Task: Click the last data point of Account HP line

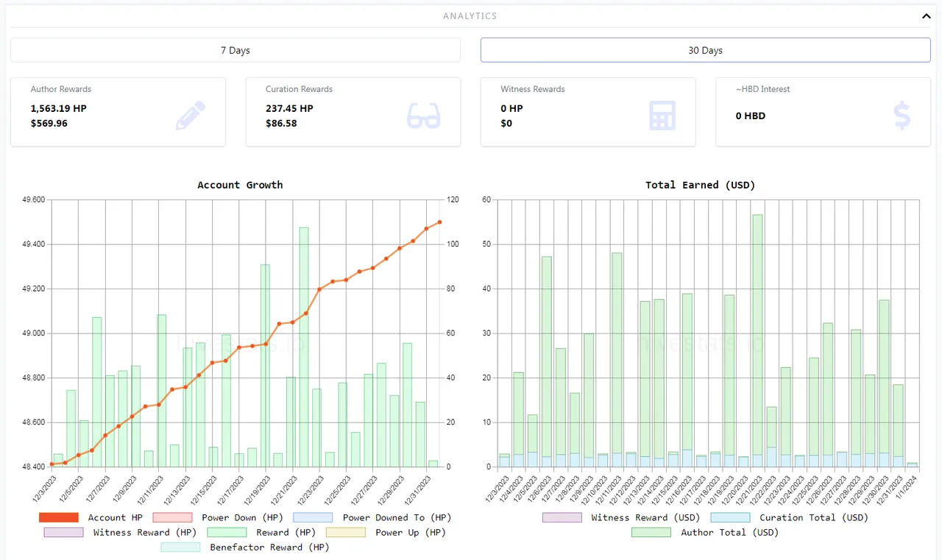Action: point(439,221)
